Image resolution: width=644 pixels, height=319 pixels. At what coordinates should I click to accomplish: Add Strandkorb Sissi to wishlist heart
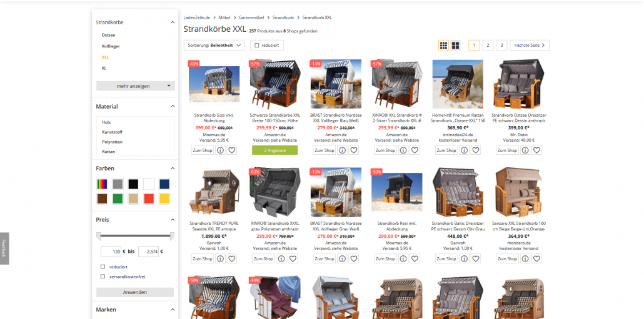click(x=231, y=150)
